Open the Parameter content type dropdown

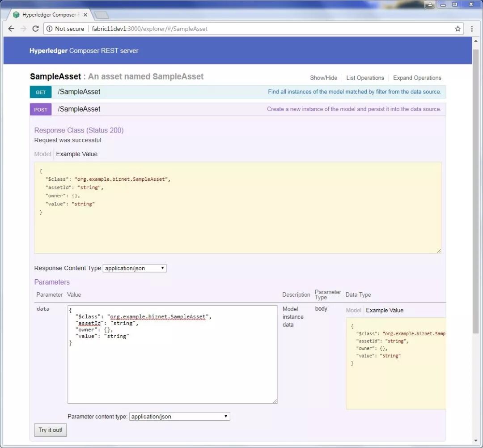[x=180, y=417]
